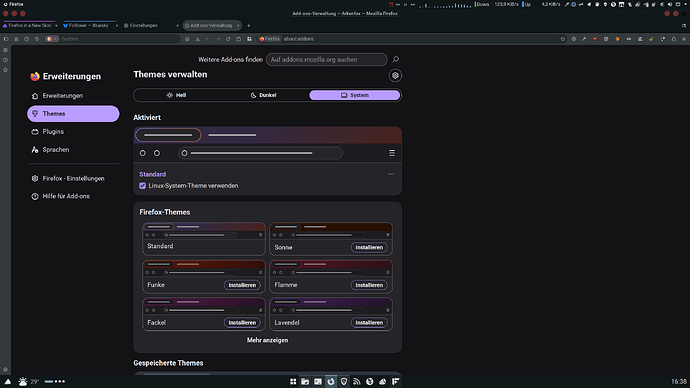Open the Plugins category

pyautogui.click(x=73, y=132)
